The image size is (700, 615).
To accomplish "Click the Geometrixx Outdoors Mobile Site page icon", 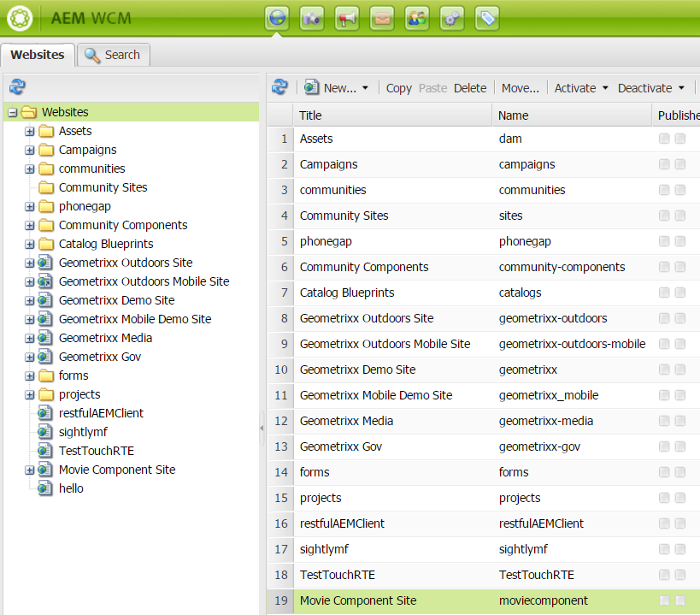I will [44, 281].
